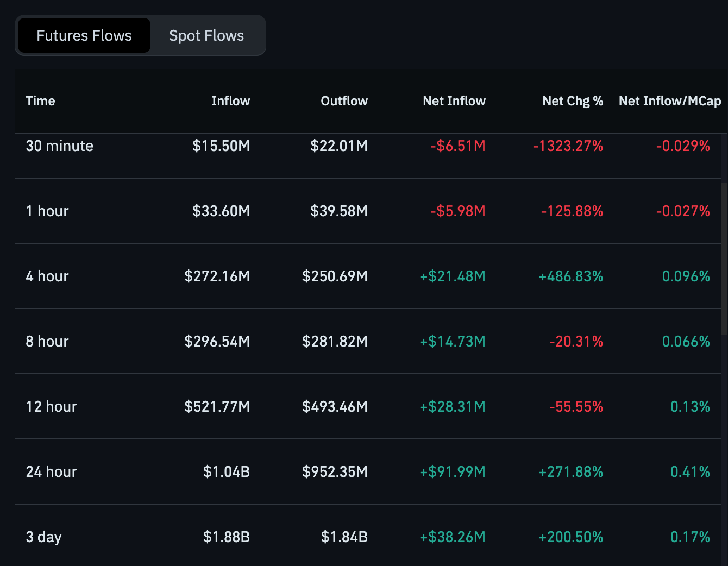Sort by the Net Inflow header
This screenshot has height=566, width=728.
(454, 101)
